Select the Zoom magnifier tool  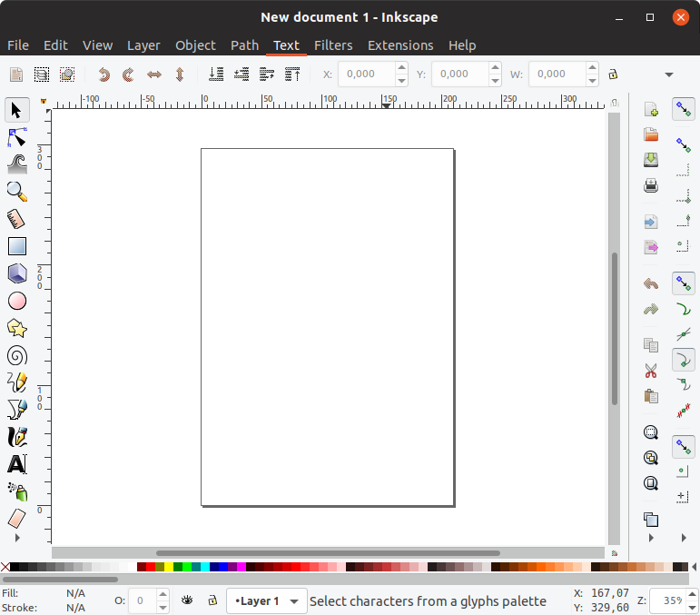(x=17, y=192)
